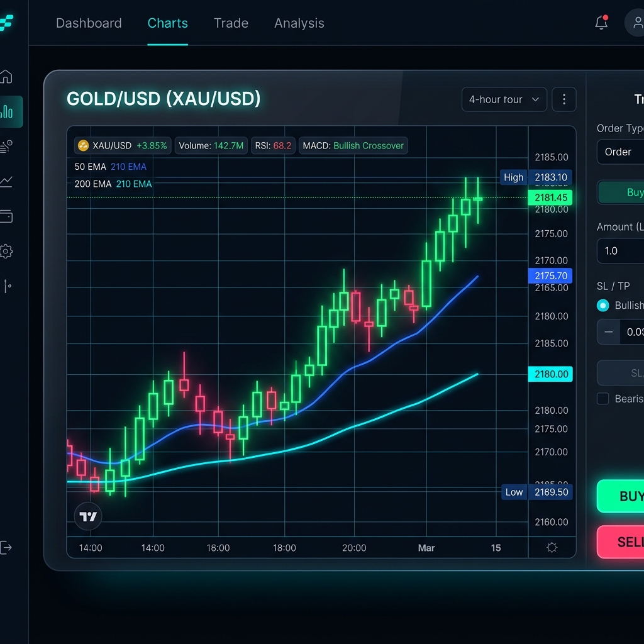This screenshot has width=644, height=644.
Task: Click the MACD: Bullish Crossover chip
Action: point(353,146)
